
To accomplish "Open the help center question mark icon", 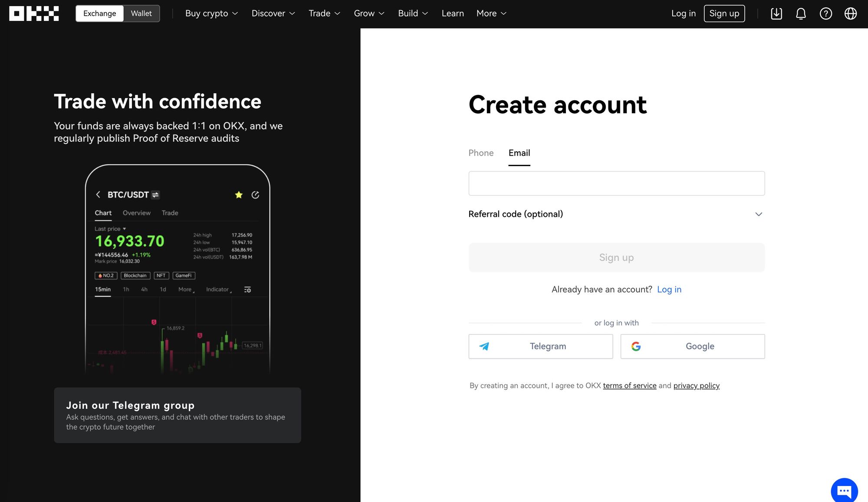I will pos(826,13).
